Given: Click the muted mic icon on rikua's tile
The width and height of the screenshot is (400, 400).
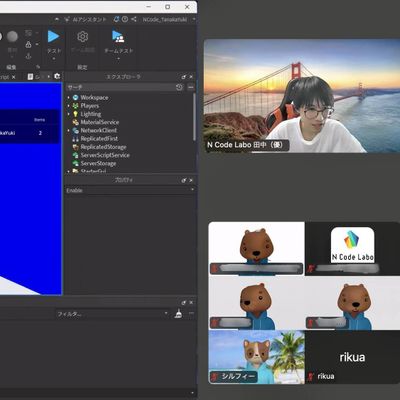Looking at the screenshot, I should [x=311, y=377].
